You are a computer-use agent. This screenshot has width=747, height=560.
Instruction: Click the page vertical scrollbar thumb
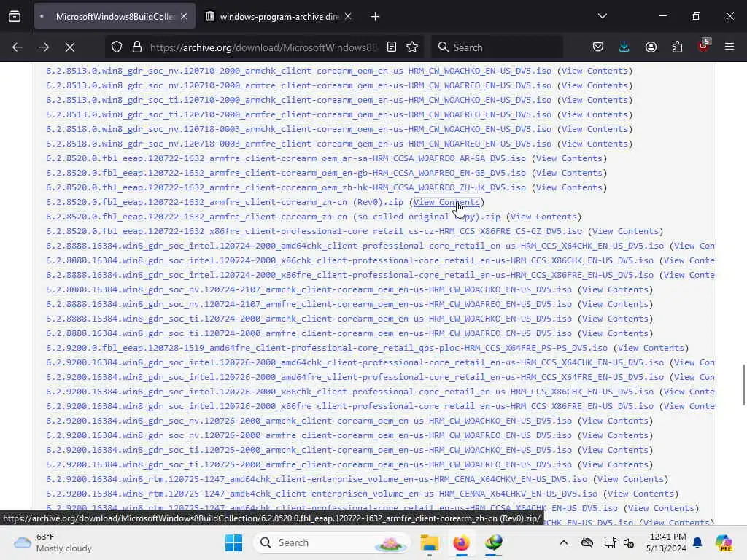pos(743,385)
